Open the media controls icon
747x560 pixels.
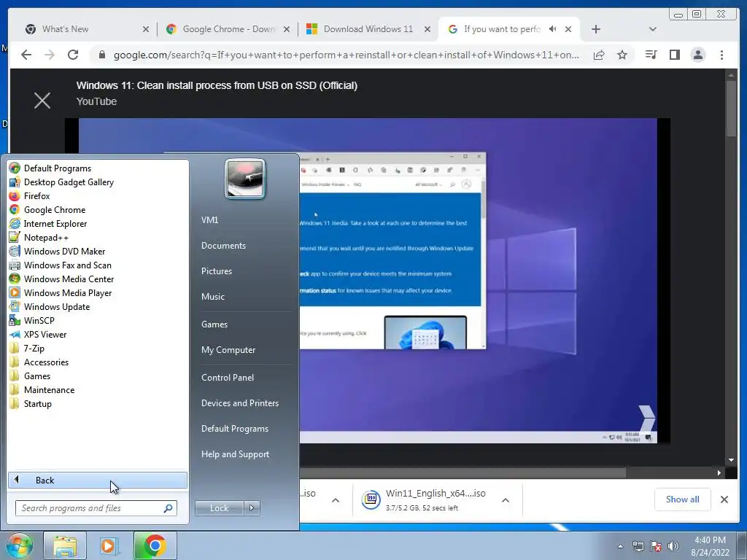pyautogui.click(x=651, y=55)
